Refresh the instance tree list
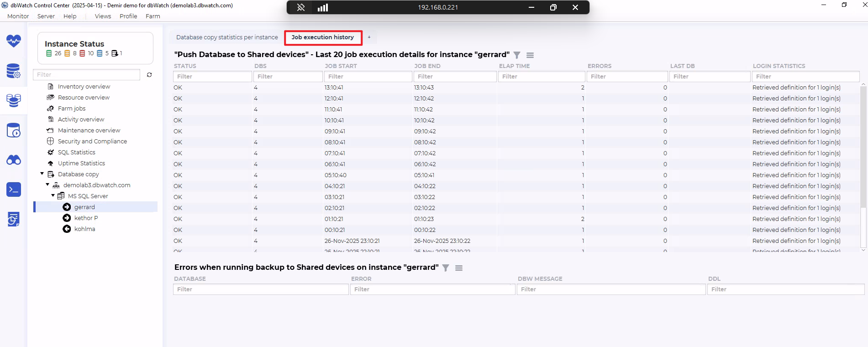The width and height of the screenshot is (868, 347). point(149,75)
